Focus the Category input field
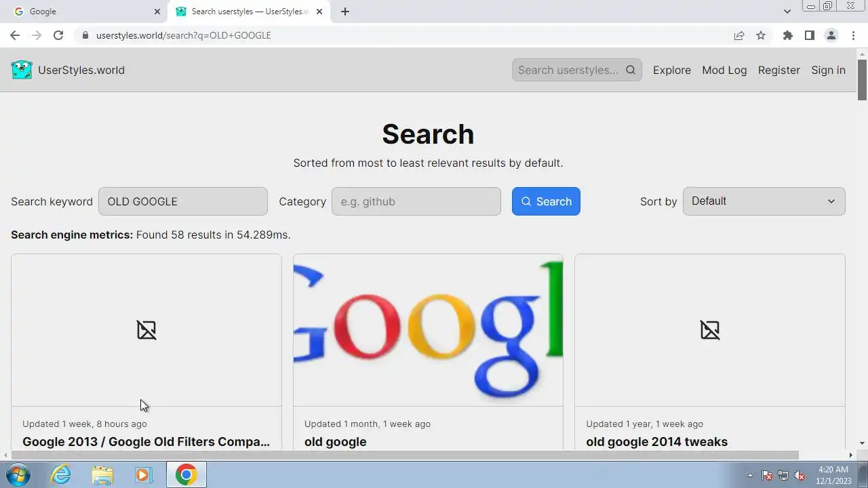The image size is (868, 488). tap(416, 201)
